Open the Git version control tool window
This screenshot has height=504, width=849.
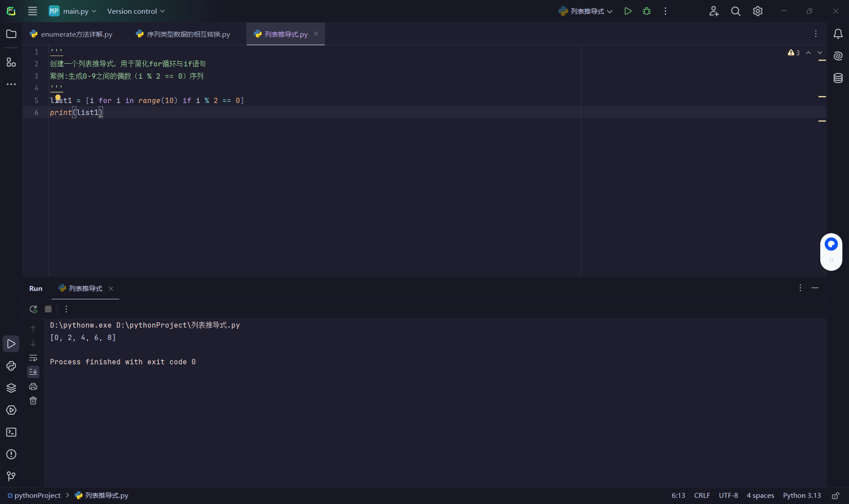pyautogui.click(x=11, y=476)
